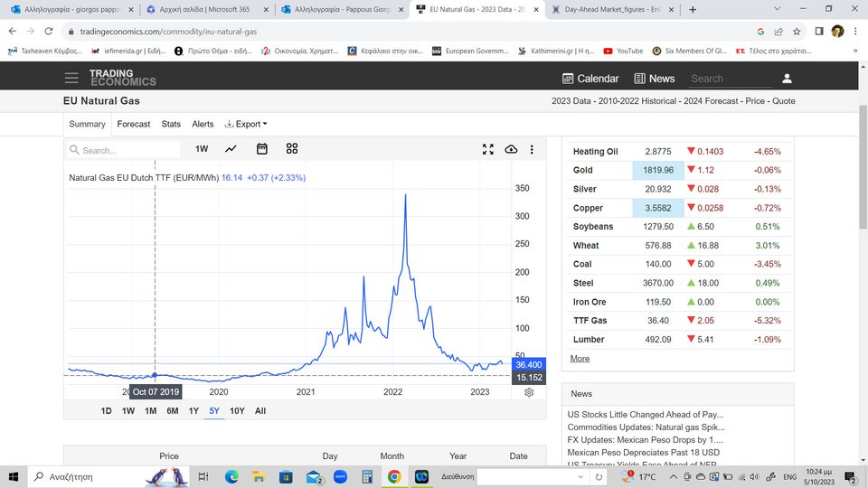The height and width of the screenshot is (488, 868).
Task: Open the hamburger menu beside Trading Economics logo
Action: (x=71, y=79)
